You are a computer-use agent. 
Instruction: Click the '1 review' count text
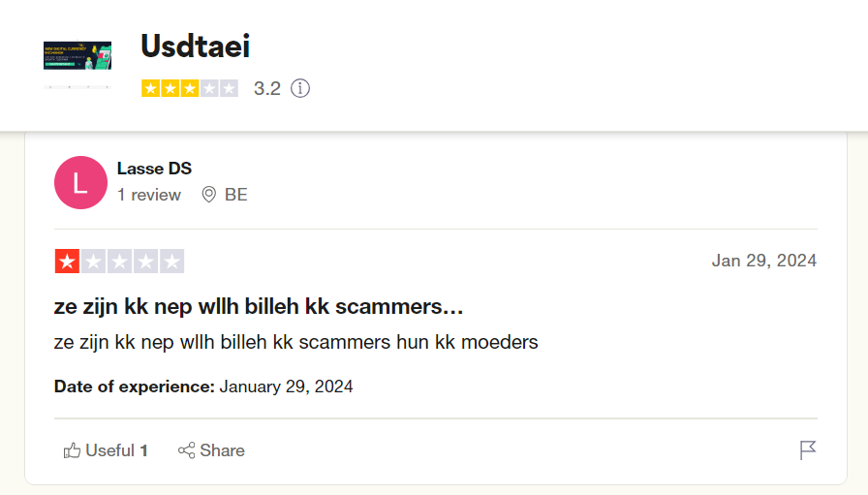click(149, 195)
